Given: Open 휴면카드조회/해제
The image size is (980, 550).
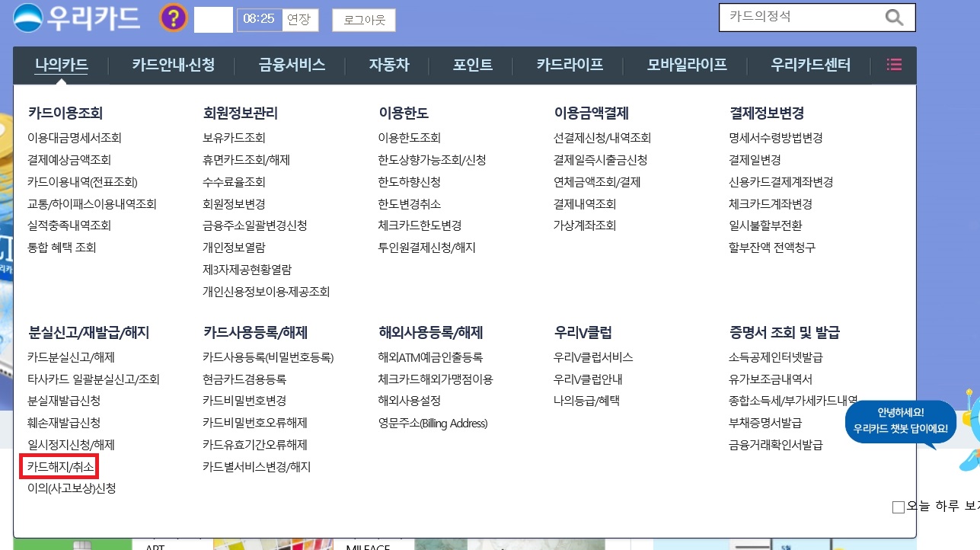Looking at the screenshot, I should coord(246,160).
